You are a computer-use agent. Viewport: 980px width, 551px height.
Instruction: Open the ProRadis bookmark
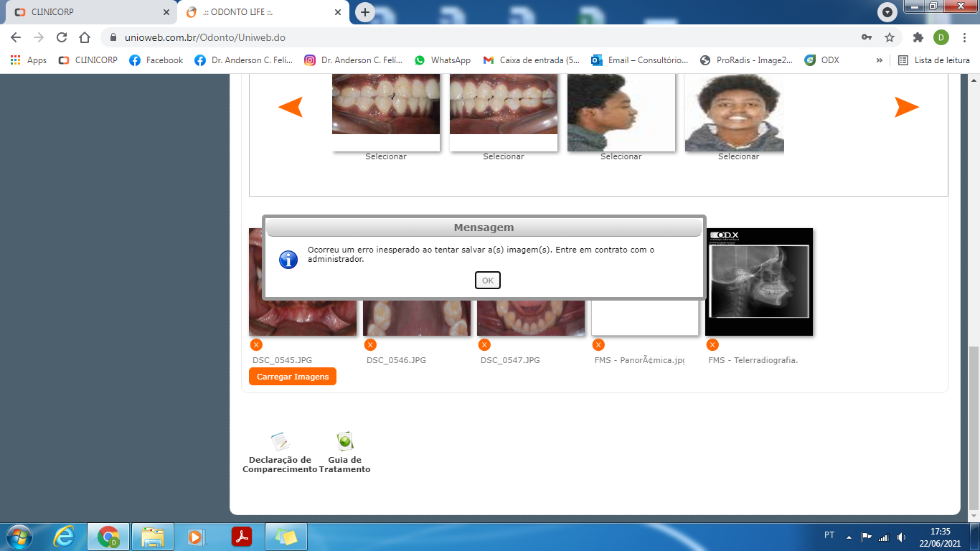pos(747,60)
